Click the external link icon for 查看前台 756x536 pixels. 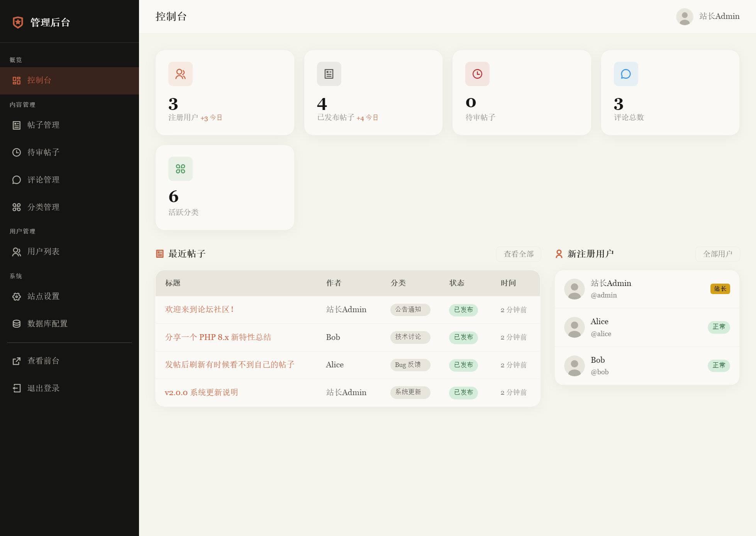tap(16, 361)
